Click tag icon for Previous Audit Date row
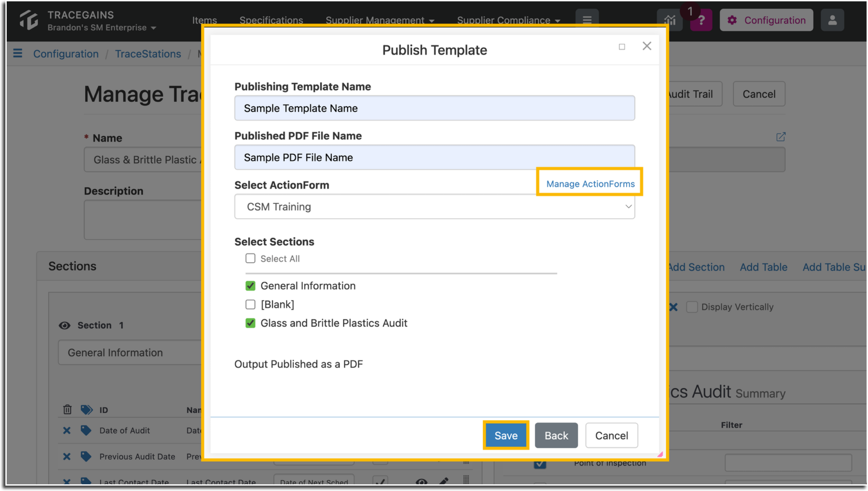The image size is (868, 491). tap(86, 456)
